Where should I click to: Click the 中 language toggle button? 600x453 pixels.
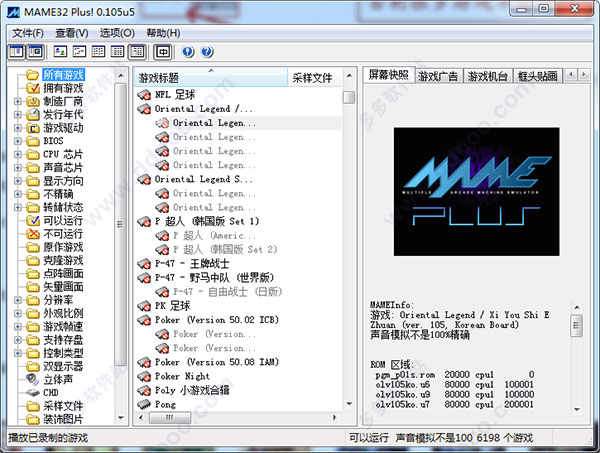163,51
